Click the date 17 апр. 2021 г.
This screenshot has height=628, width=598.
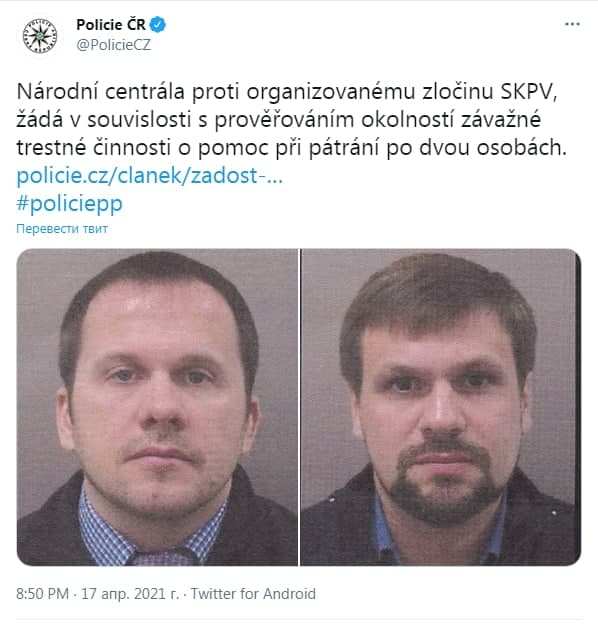(130, 594)
